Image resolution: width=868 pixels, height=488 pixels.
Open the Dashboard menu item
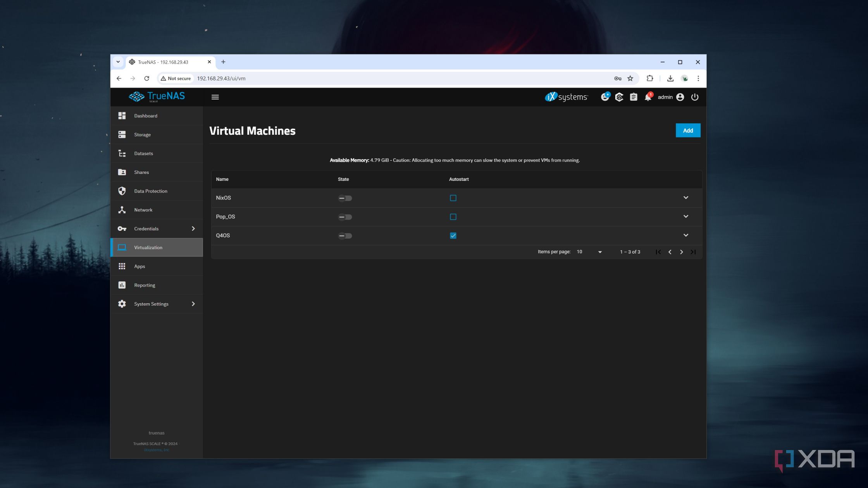(x=157, y=116)
